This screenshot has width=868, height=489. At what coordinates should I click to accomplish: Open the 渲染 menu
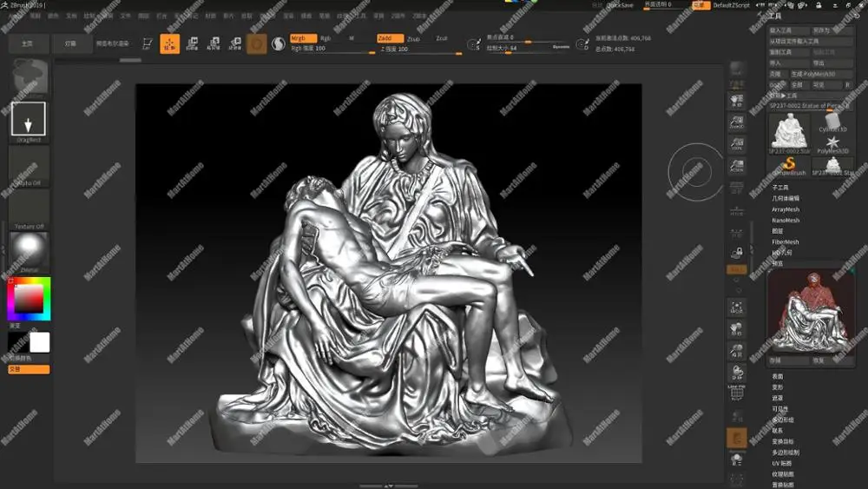(288, 16)
